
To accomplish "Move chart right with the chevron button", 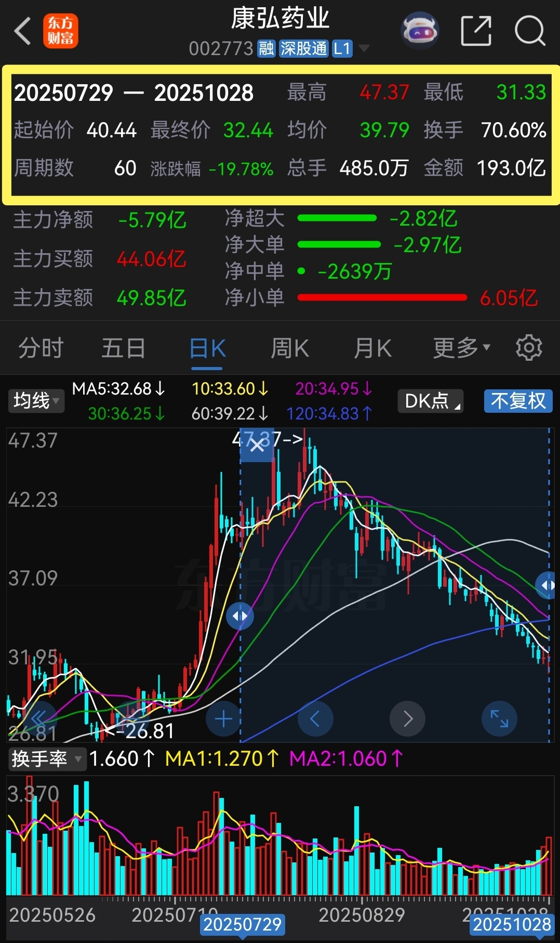I will pyautogui.click(x=407, y=719).
